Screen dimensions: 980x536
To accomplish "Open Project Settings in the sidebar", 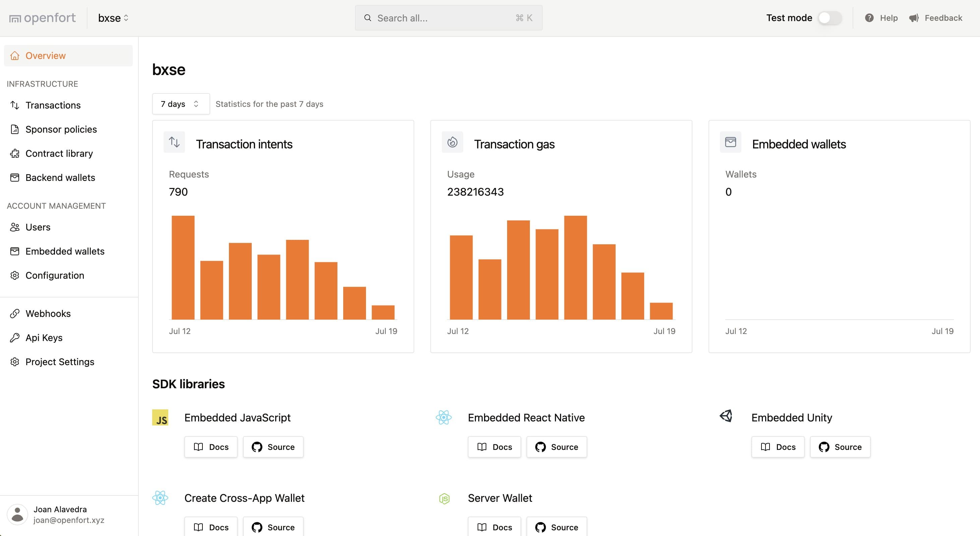I will click(68, 362).
